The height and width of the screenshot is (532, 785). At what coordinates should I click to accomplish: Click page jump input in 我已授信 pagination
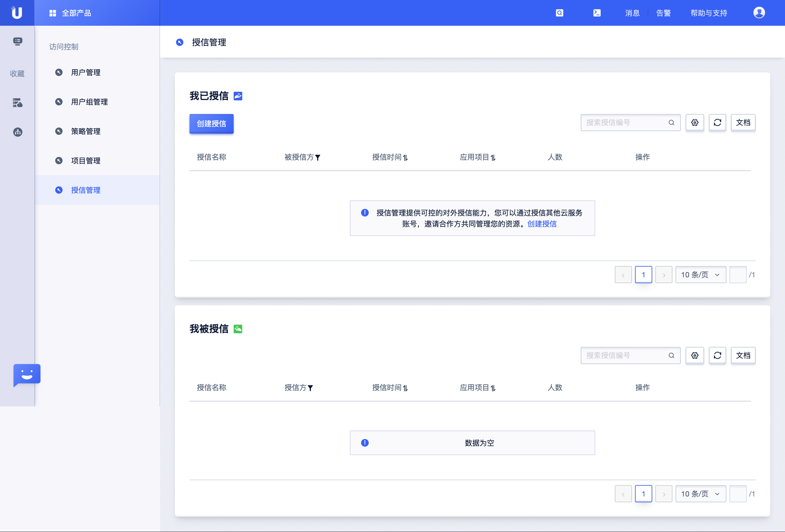coord(738,275)
